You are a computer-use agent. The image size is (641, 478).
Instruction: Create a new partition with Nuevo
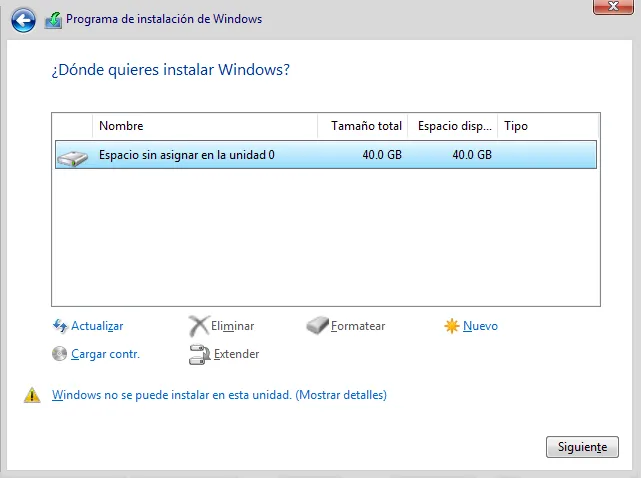point(480,326)
